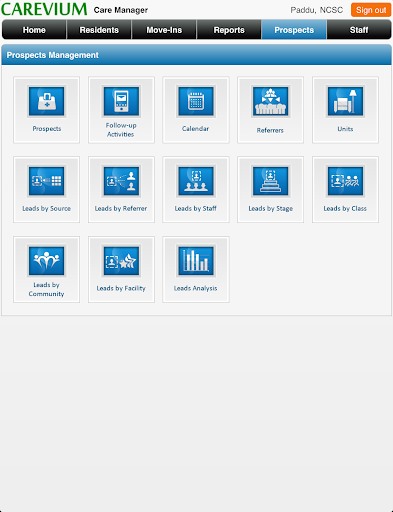Select the Move-Ins tab
The width and height of the screenshot is (393, 512).
[x=164, y=30]
